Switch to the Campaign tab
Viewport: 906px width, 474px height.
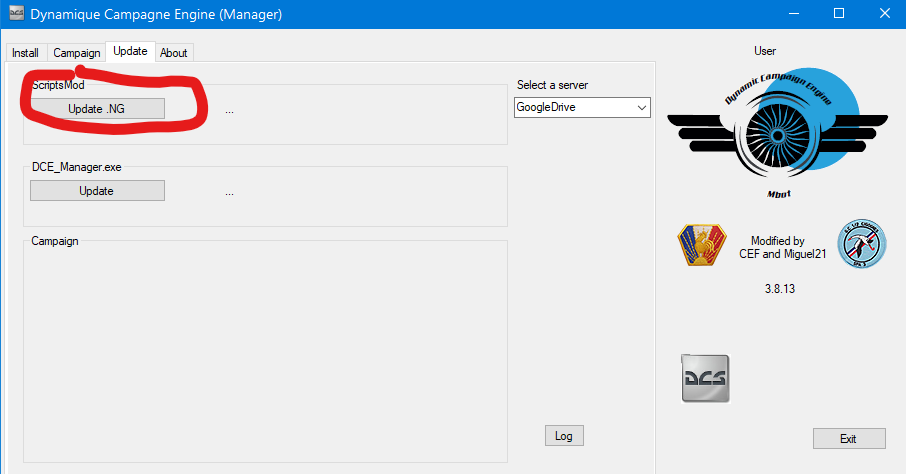pyautogui.click(x=76, y=53)
